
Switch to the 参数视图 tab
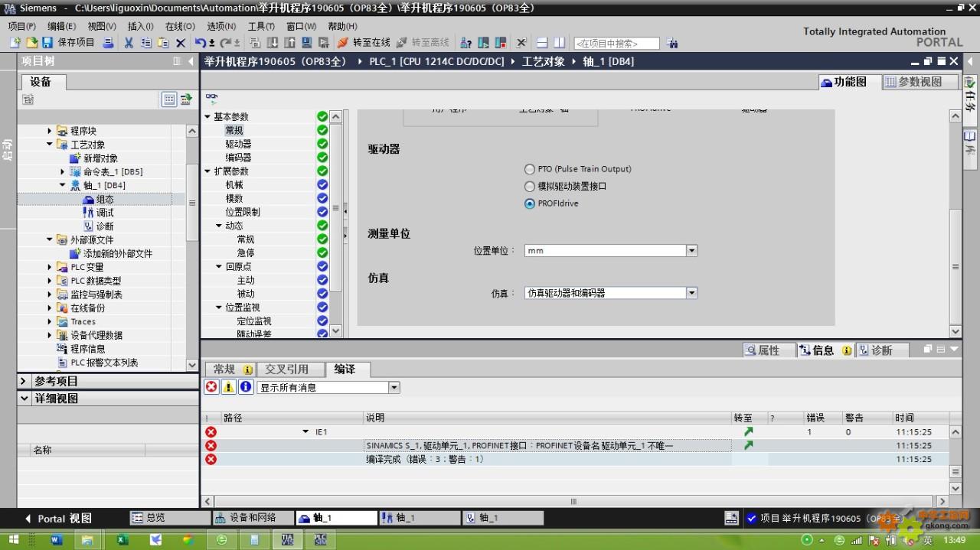click(920, 82)
